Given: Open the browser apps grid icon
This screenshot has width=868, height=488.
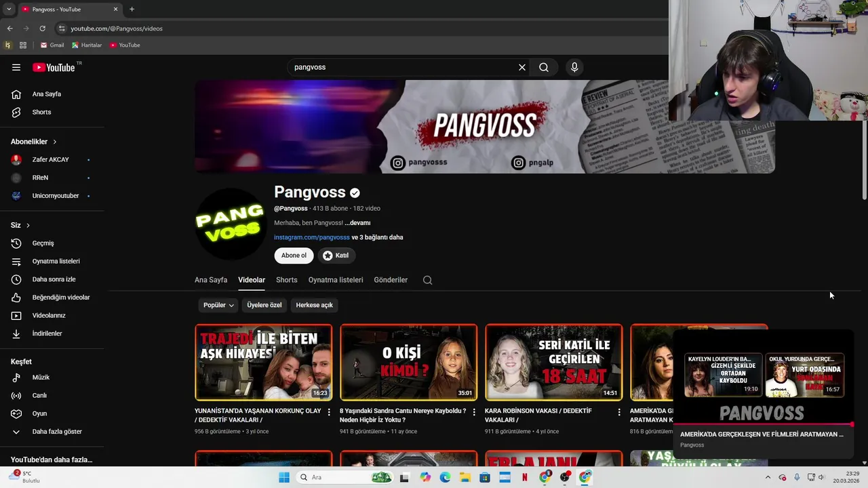Looking at the screenshot, I should [x=23, y=45].
